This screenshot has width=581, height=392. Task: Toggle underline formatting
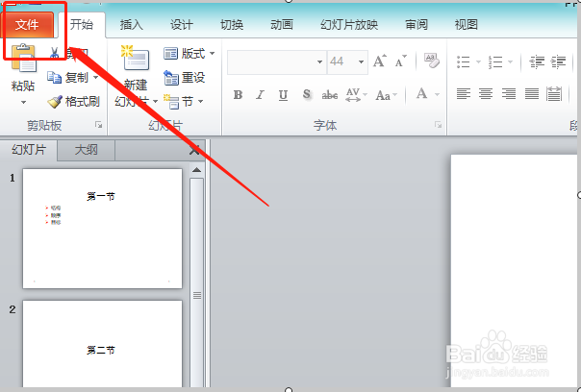click(283, 95)
